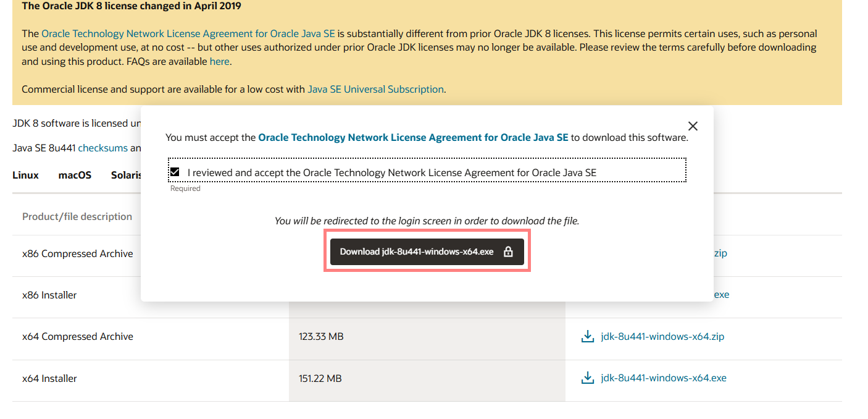Click the redirect to login notice text
Screen dimensions: 868x419
427,221
